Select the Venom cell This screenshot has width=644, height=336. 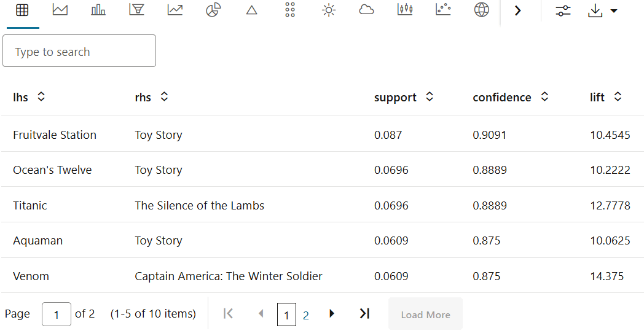click(x=31, y=276)
